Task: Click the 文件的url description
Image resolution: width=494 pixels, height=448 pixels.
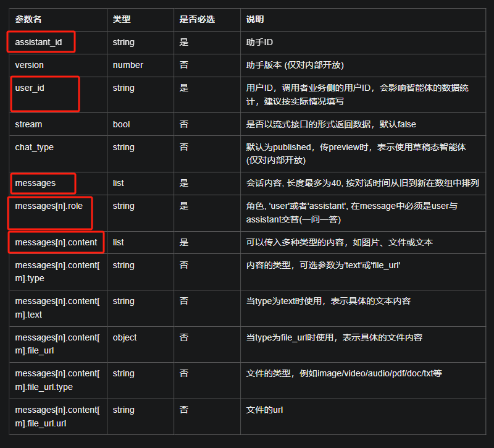Action: point(264,410)
